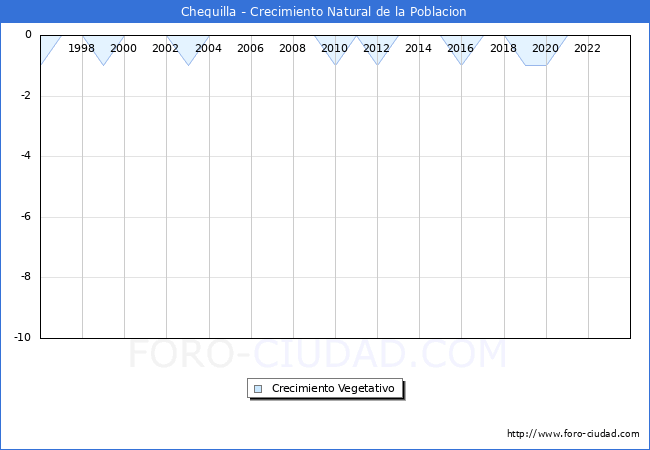Click the 2019-2020 flat dip area
Image resolution: width=650 pixels, height=450 pixels.
pyautogui.click(x=536, y=51)
